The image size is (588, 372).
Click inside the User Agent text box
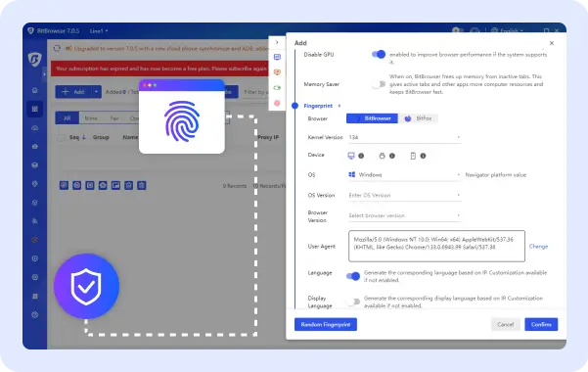click(436, 247)
